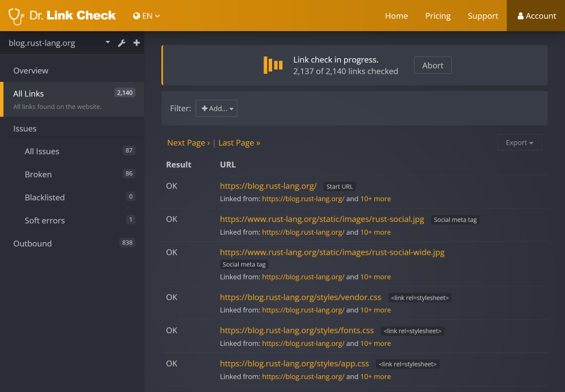Screen dimensions: 565x392
Task: Click '10+ more' in the vendor.css row
Action: tap(375, 310)
